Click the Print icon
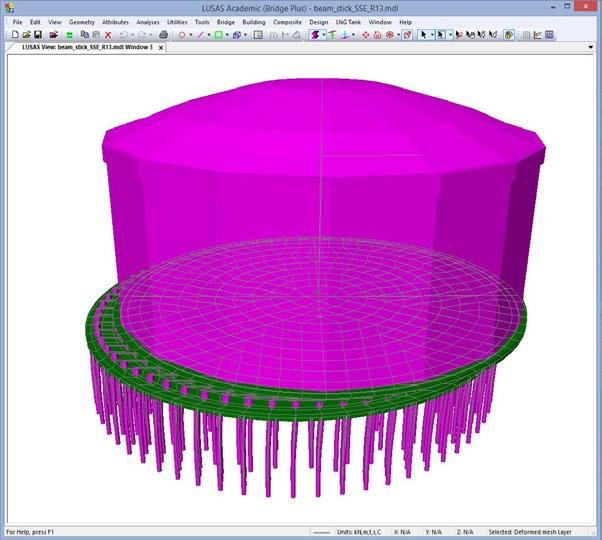Image resolution: width=602 pixels, height=540 pixels. (164, 35)
